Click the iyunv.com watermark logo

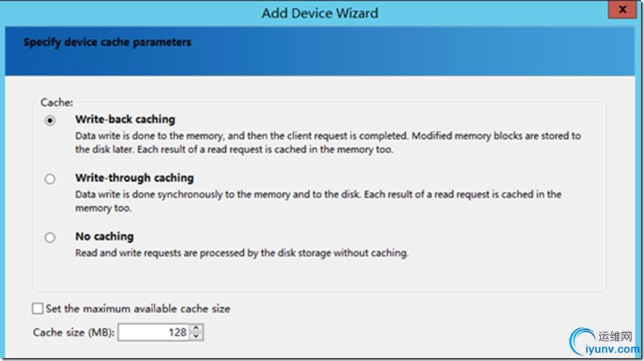(x=603, y=341)
